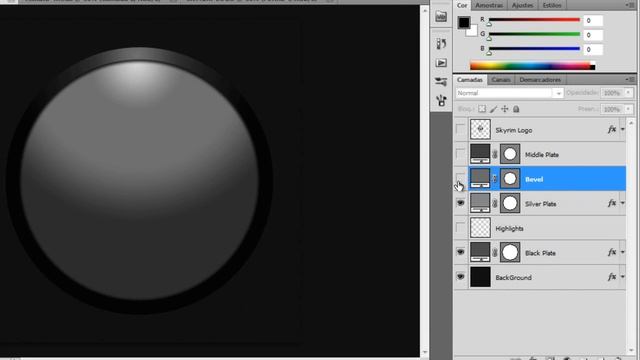This screenshot has width=640, height=360.
Task: Open the Camadas panel options menu
Action: 630,79
